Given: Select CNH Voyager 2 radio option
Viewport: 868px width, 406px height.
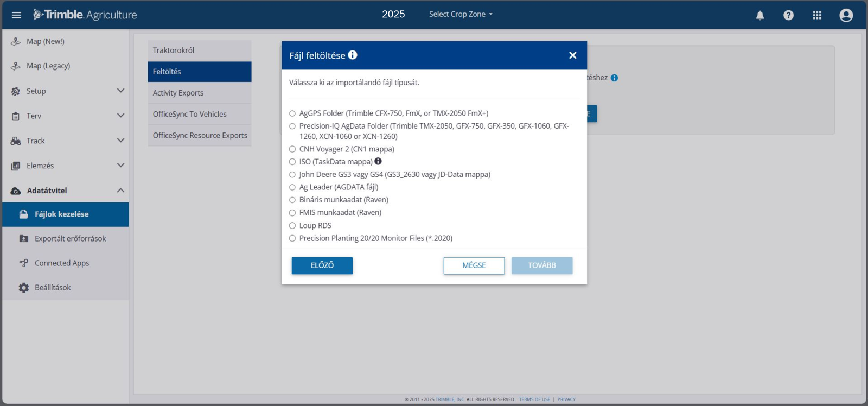Looking at the screenshot, I should tap(292, 149).
